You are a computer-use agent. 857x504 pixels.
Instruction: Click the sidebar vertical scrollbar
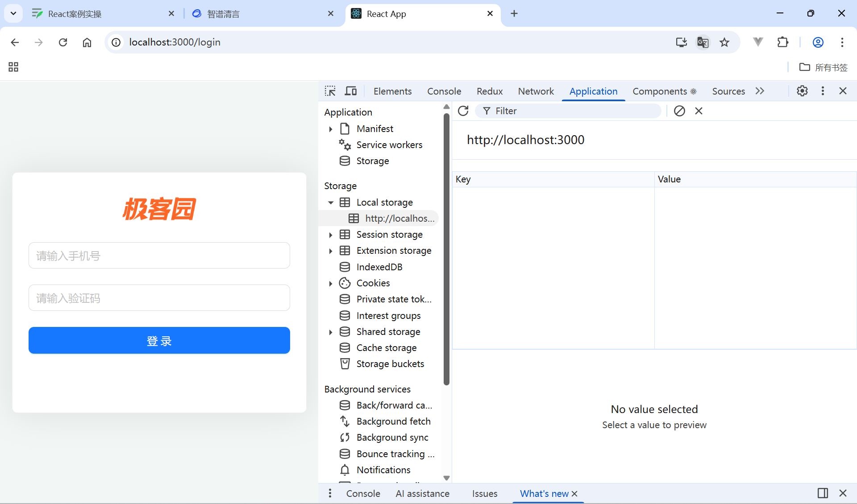(446, 250)
